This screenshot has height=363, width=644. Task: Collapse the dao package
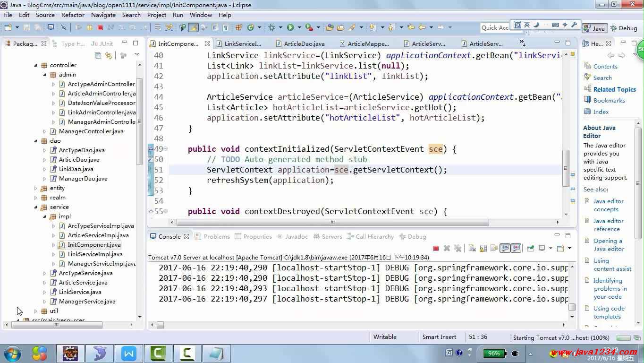35,141
